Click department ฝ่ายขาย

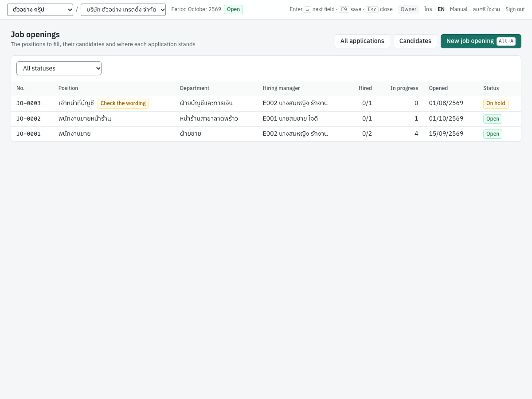(x=191, y=134)
